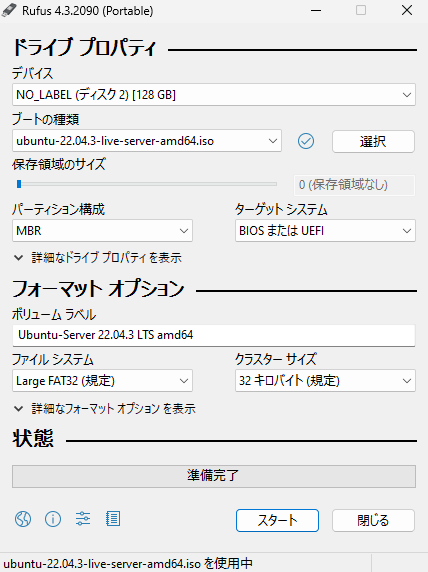Screen dimensions: 428x572
Task: Click the パーティション構成 label
Action: (x=58, y=209)
